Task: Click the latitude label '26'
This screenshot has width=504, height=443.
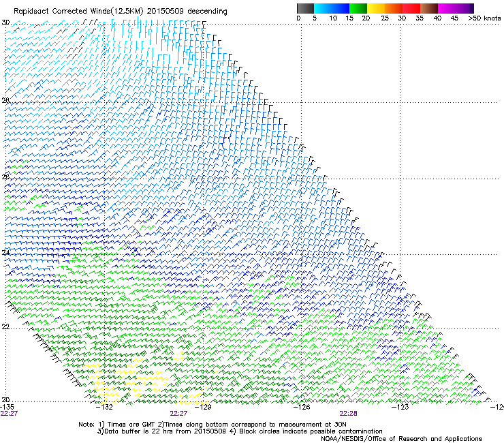Action: pos(5,177)
